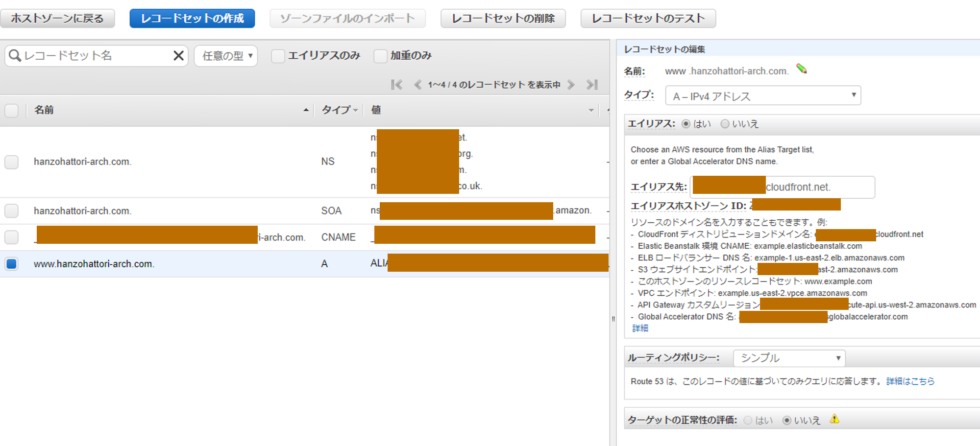Select the hanzohattori-arch.com NS row name
This screenshot has width=980, height=446.
pos(82,162)
